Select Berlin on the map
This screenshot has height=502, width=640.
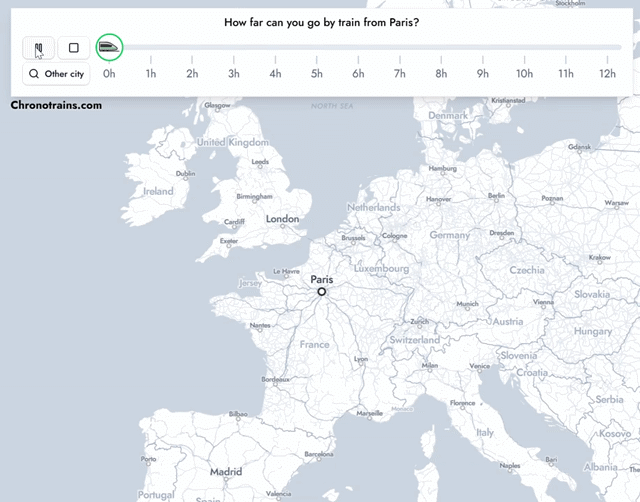tap(496, 196)
